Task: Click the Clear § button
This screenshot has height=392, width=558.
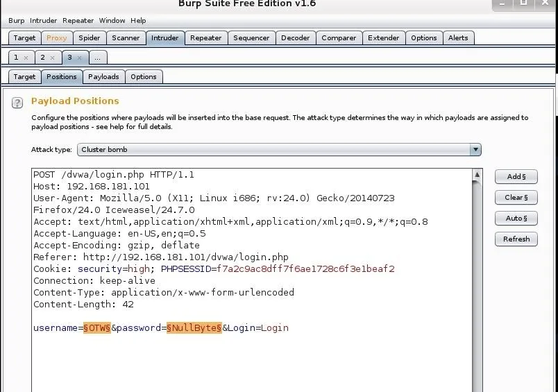Action: point(516,198)
